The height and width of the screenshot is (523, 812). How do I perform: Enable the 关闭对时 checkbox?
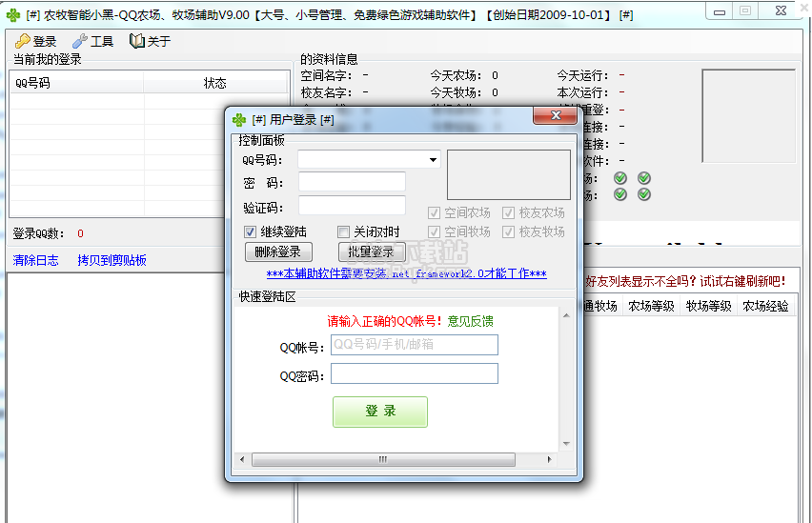pos(343,231)
